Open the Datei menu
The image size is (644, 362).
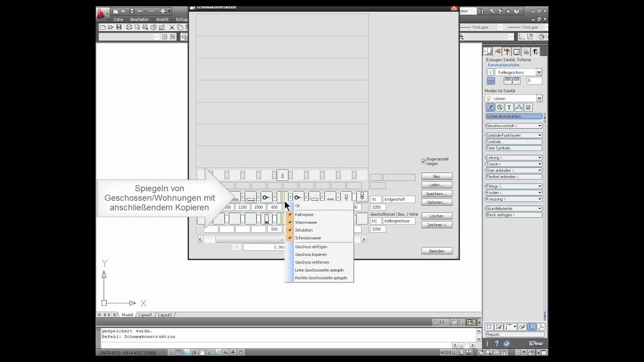point(118,20)
